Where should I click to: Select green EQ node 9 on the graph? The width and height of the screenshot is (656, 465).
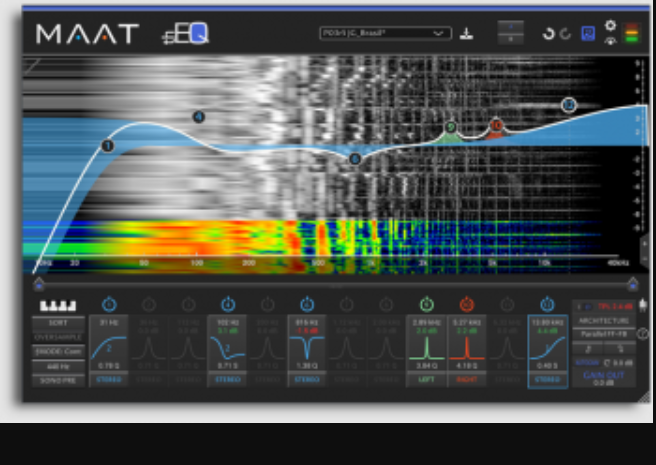(x=450, y=127)
